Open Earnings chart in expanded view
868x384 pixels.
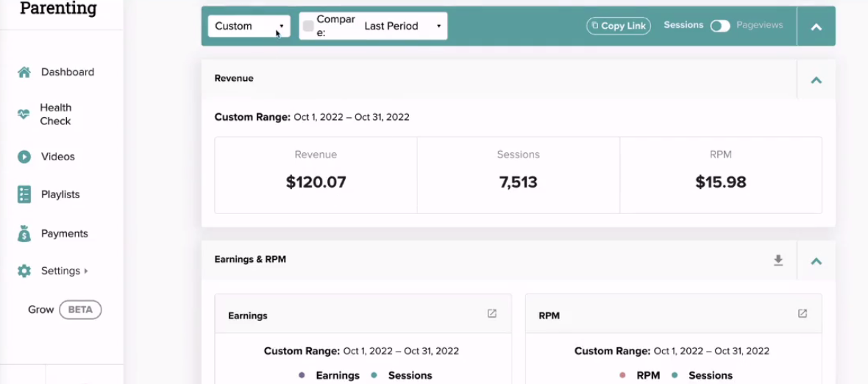pos(491,313)
